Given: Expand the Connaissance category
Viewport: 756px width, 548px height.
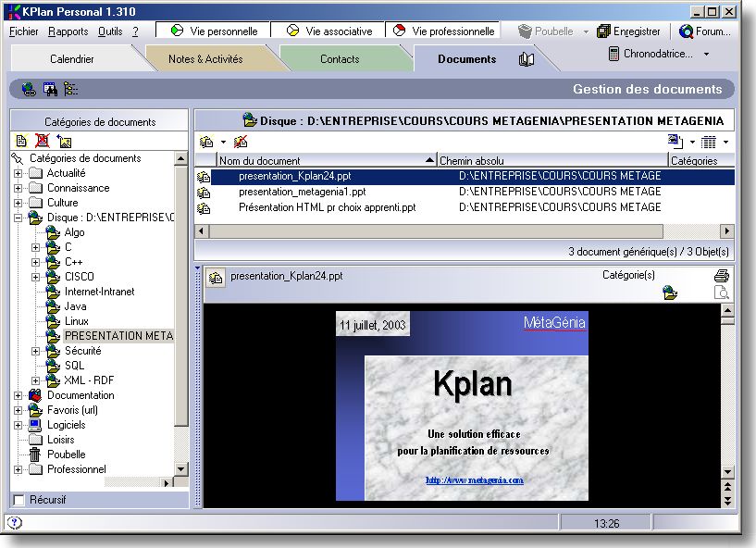Looking at the screenshot, I should click(18, 188).
